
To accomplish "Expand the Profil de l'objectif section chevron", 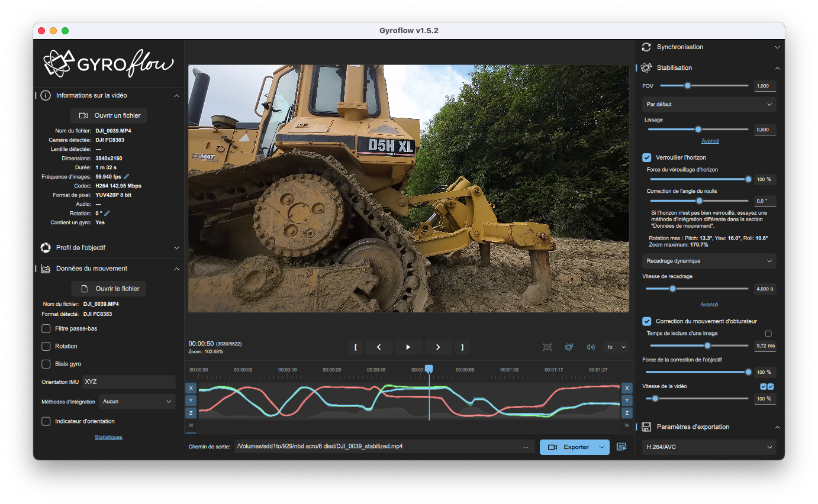I will (x=176, y=248).
